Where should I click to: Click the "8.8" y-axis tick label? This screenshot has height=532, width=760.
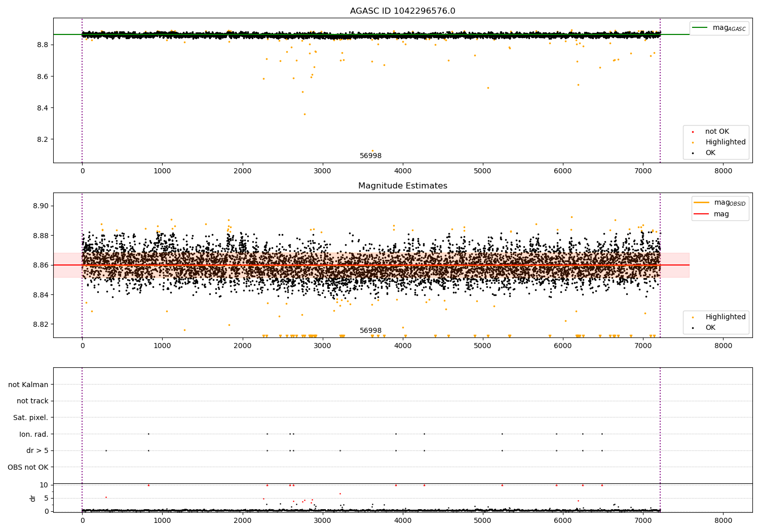43,45
